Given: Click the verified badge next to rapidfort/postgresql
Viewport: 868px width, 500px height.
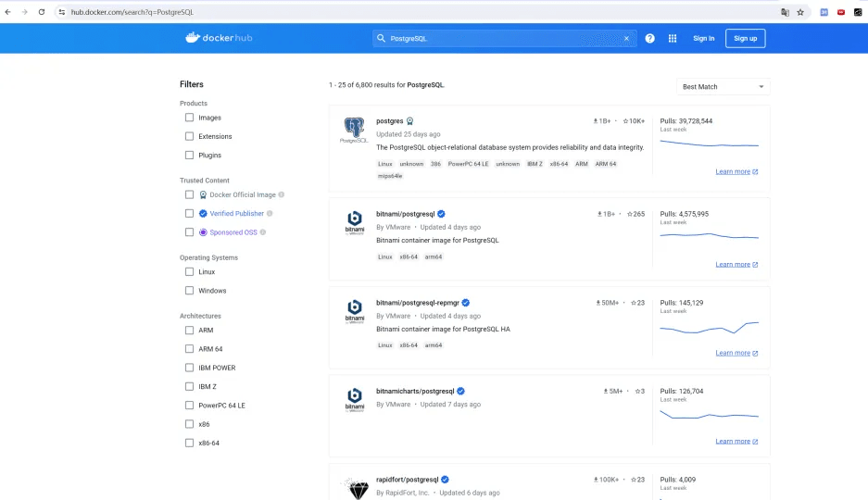Looking at the screenshot, I should (445, 480).
